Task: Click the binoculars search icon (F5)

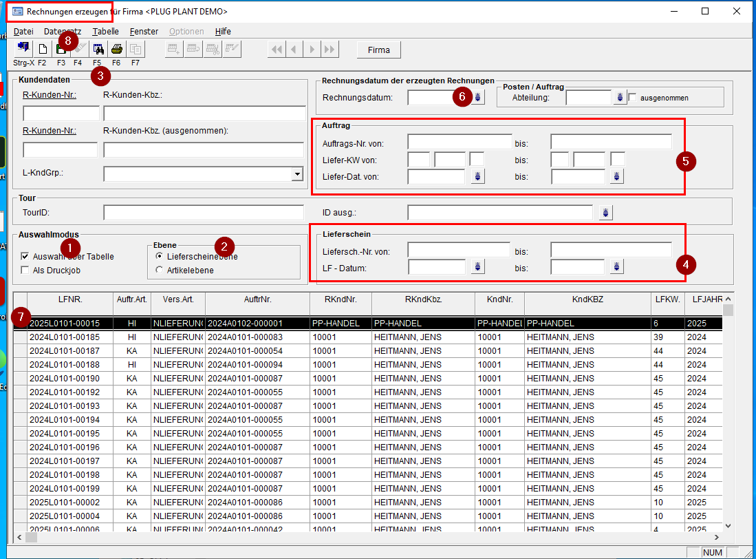Action: (x=98, y=49)
